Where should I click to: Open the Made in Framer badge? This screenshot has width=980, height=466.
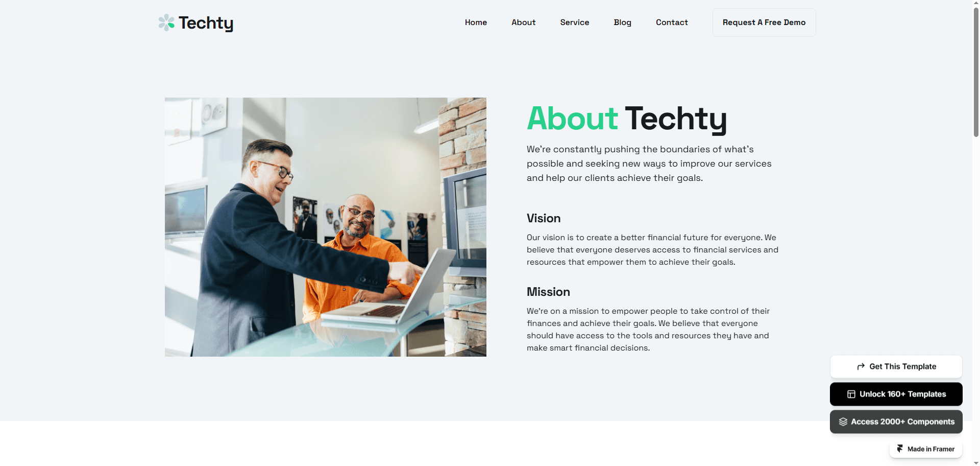click(x=926, y=449)
